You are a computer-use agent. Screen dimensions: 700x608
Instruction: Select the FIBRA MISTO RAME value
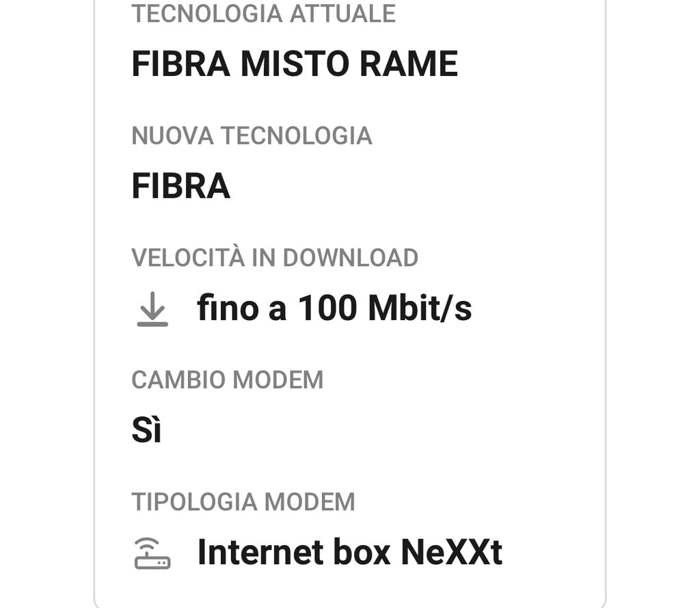pyautogui.click(x=294, y=64)
